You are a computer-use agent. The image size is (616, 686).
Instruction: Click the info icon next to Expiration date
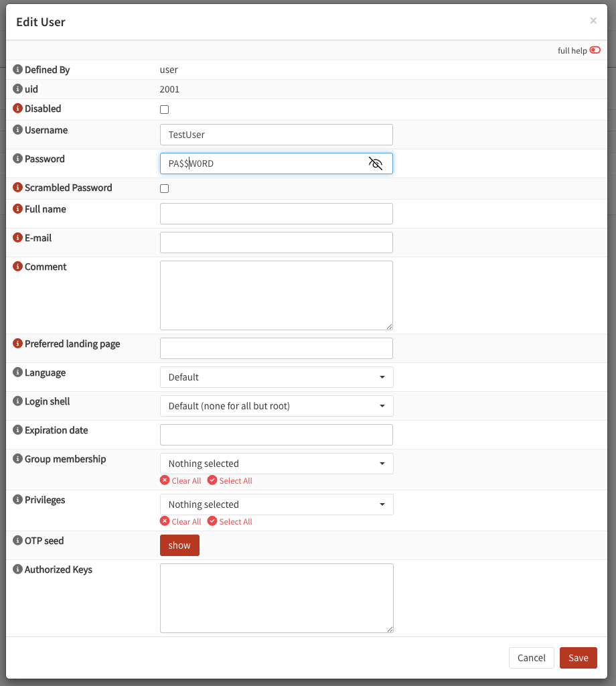[18, 430]
